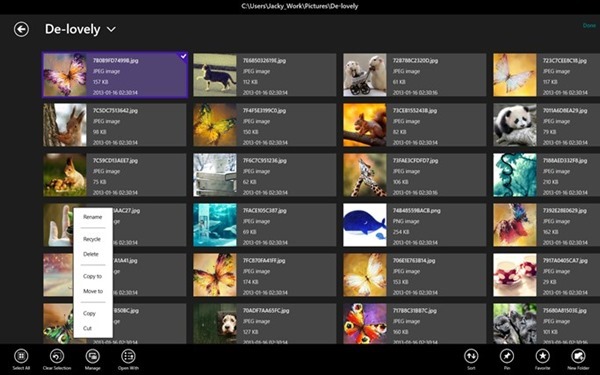Screen dimensions: 600x375
Task: Select the hamsters with stroller thumbnail
Action: (x=365, y=75)
